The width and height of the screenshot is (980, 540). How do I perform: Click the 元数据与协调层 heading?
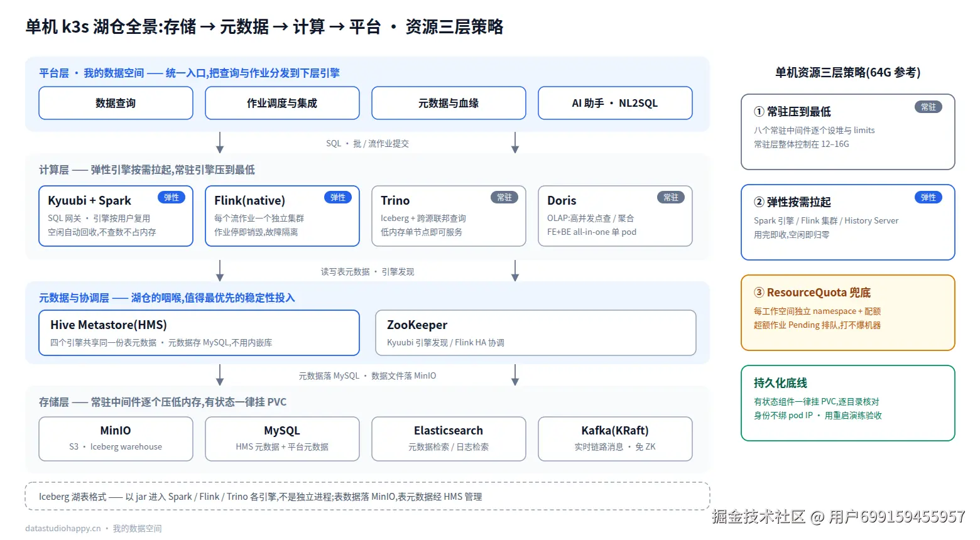coord(166,298)
